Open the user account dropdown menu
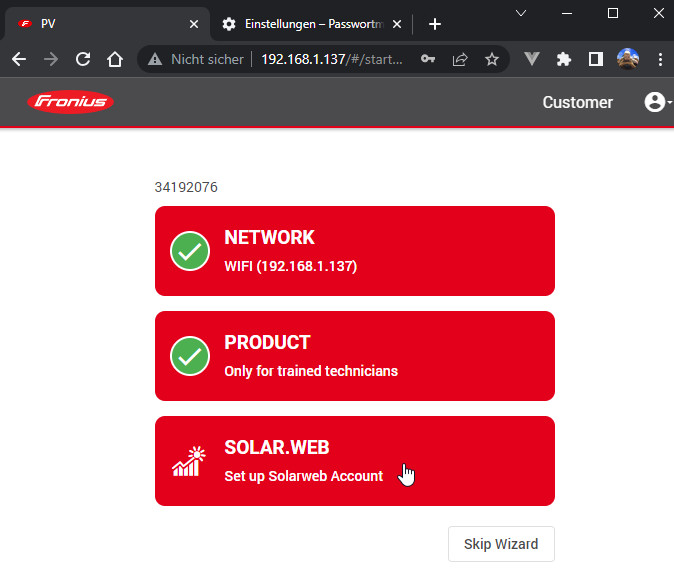 coord(658,102)
